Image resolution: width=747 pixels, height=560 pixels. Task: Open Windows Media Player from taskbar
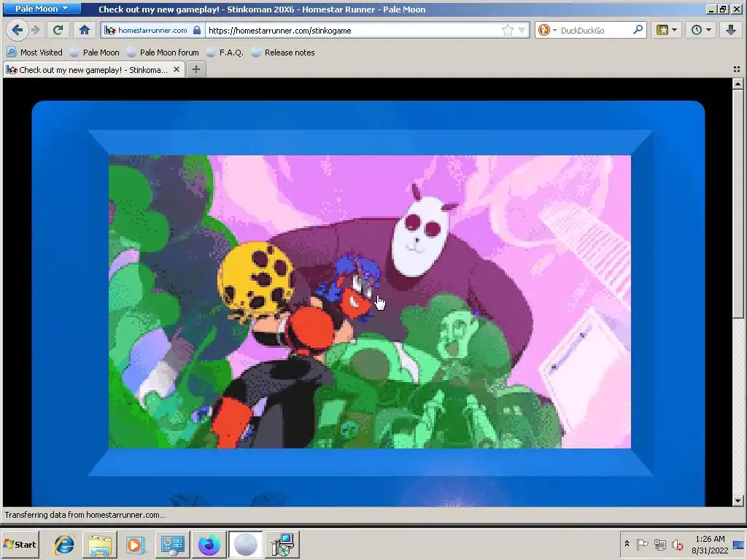(135, 544)
